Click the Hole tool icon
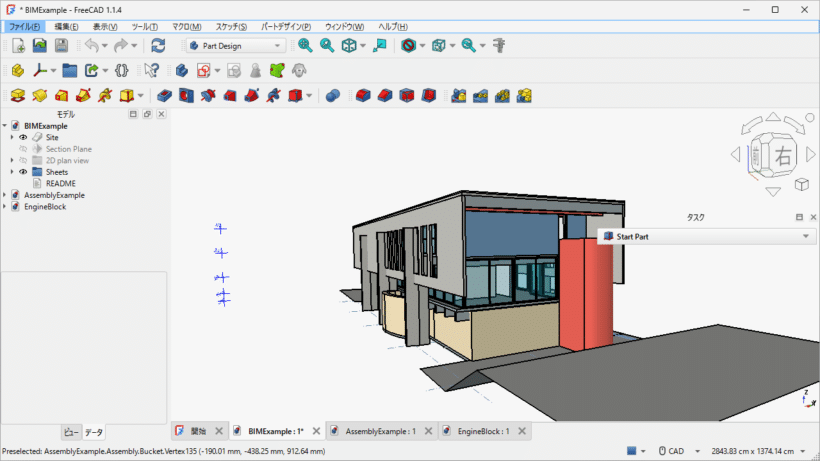820x461 pixels. point(186,96)
